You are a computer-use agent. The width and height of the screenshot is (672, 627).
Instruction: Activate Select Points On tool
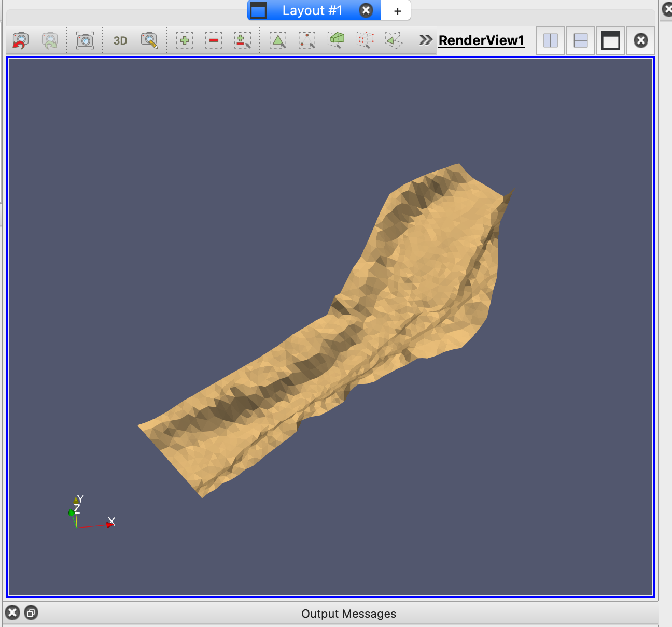click(307, 40)
